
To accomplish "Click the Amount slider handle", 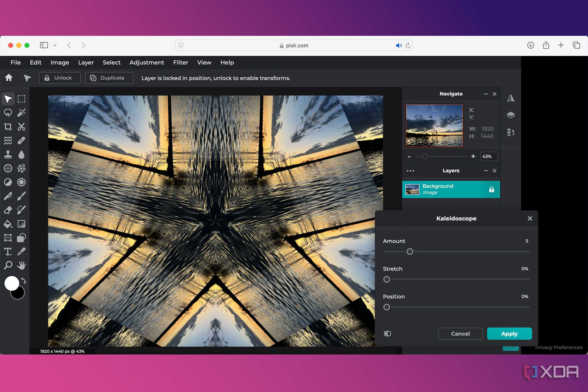I will [x=410, y=251].
